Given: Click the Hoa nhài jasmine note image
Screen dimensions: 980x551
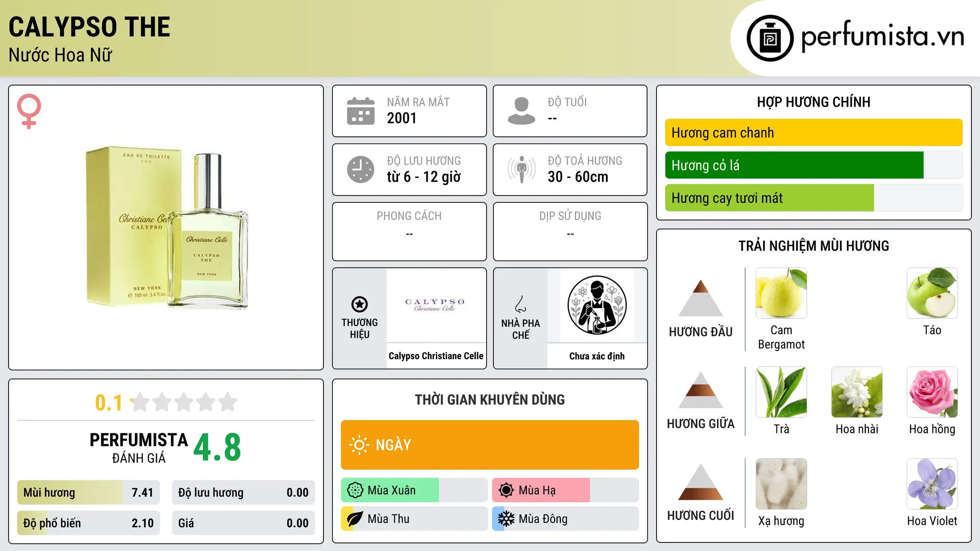Looking at the screenshot, I should (x=857, y=392).
